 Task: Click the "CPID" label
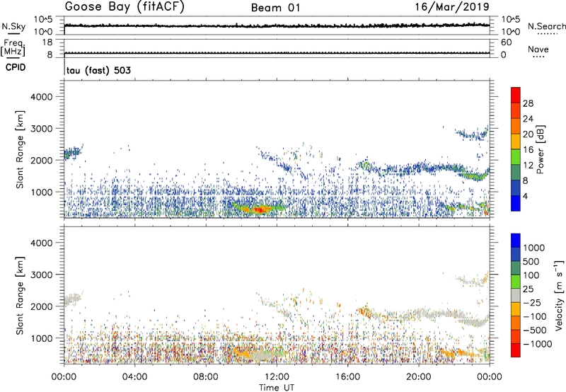[x=15, y=67]
